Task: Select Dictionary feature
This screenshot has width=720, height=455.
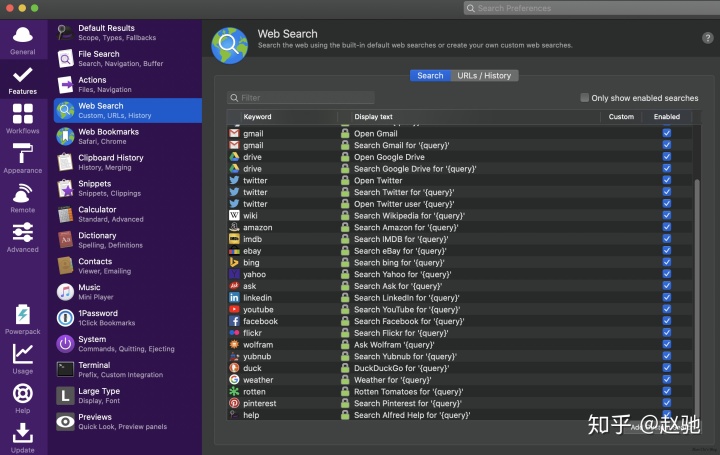Action: click(x=128, y=240)
